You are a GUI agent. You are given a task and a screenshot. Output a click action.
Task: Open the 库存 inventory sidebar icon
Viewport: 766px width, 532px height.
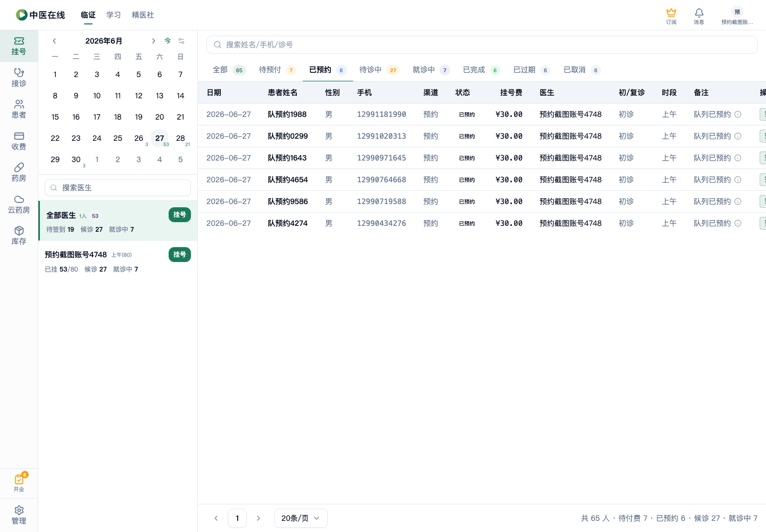(19, 236)
